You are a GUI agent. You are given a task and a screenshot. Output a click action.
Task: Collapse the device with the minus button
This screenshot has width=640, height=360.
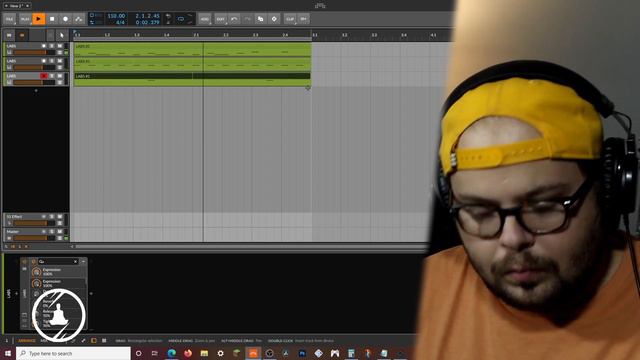click(x=83, y=261)
